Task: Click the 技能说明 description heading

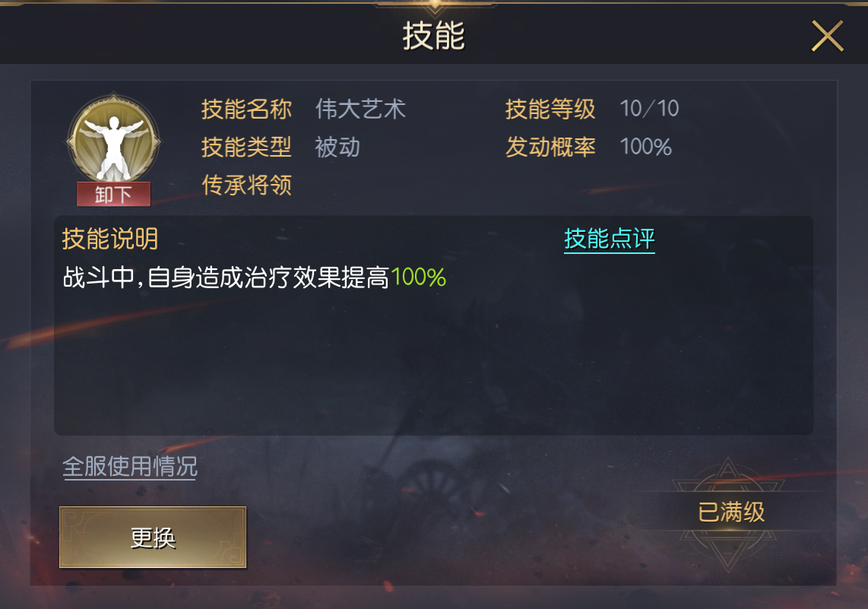Action: [x=109, y=239]
